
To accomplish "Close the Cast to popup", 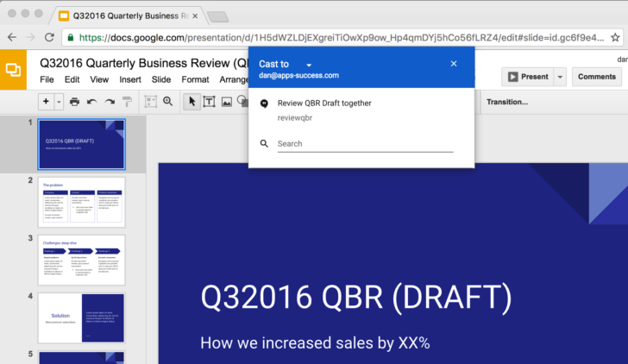I will 454,64.
